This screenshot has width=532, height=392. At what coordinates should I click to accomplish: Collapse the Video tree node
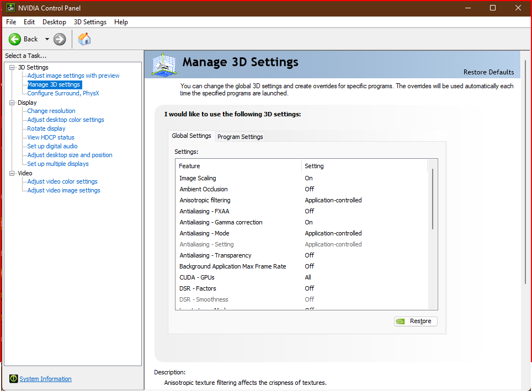click(x=12, y=173)
